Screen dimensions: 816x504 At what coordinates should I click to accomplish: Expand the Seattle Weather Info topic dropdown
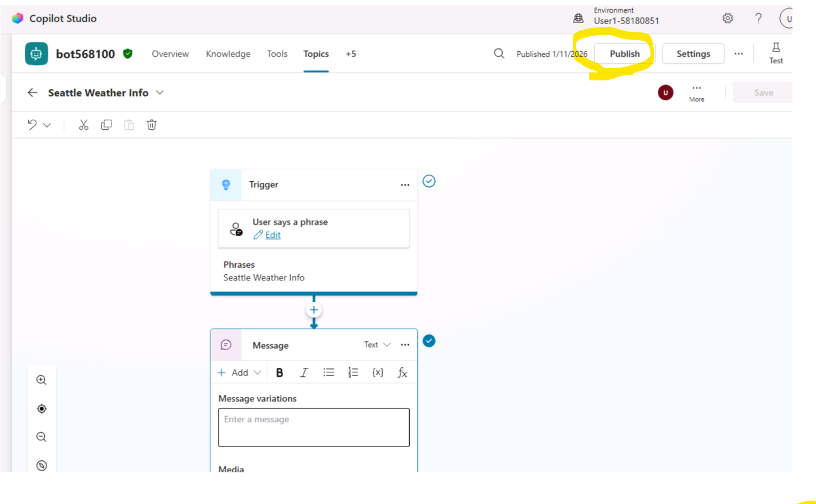click(160, 93)
